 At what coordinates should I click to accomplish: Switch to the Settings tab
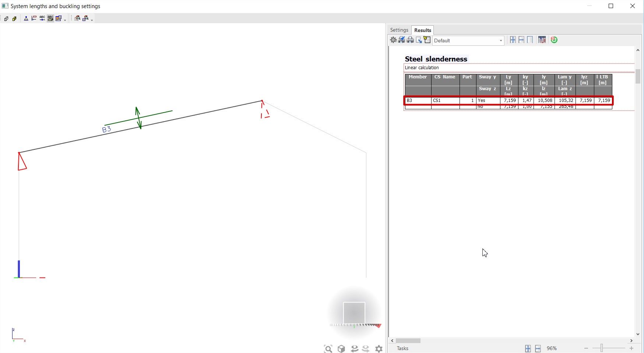pos(399,30)
